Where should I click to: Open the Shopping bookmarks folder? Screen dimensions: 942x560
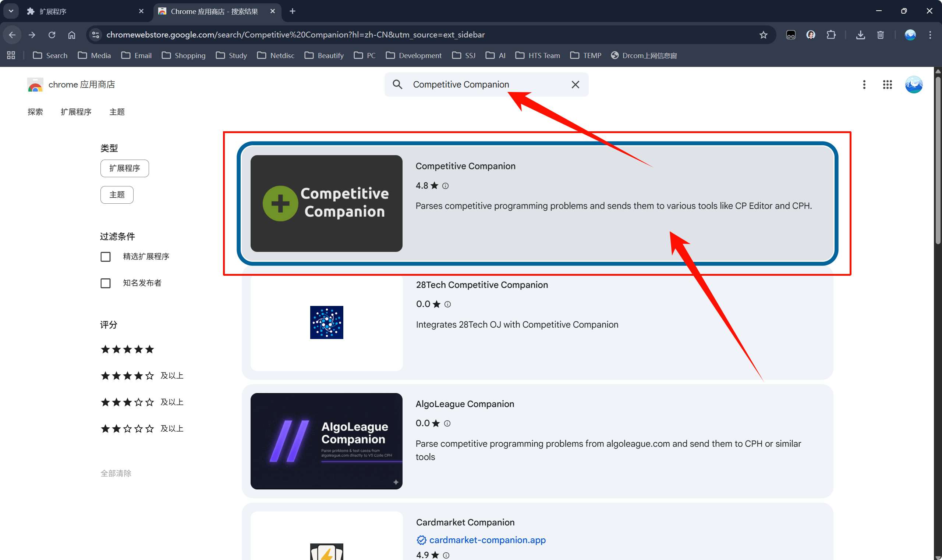point(184,56)
